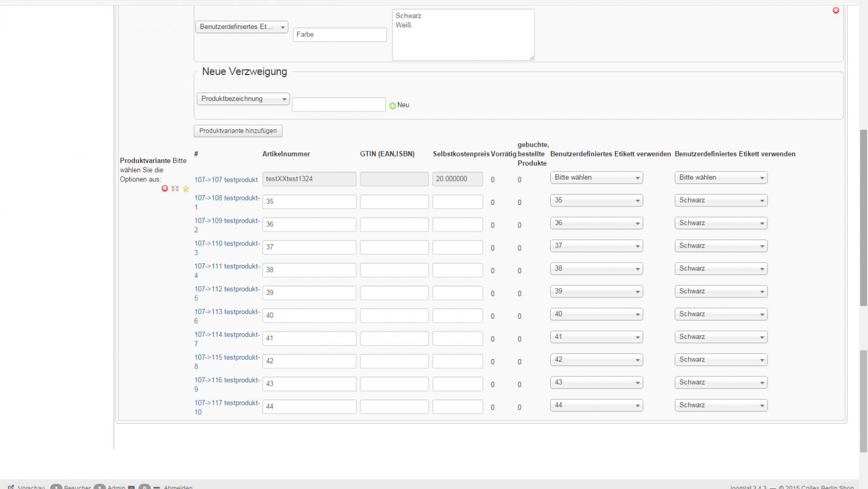Click the red remove icon under Produktvariante

point(164,189)
